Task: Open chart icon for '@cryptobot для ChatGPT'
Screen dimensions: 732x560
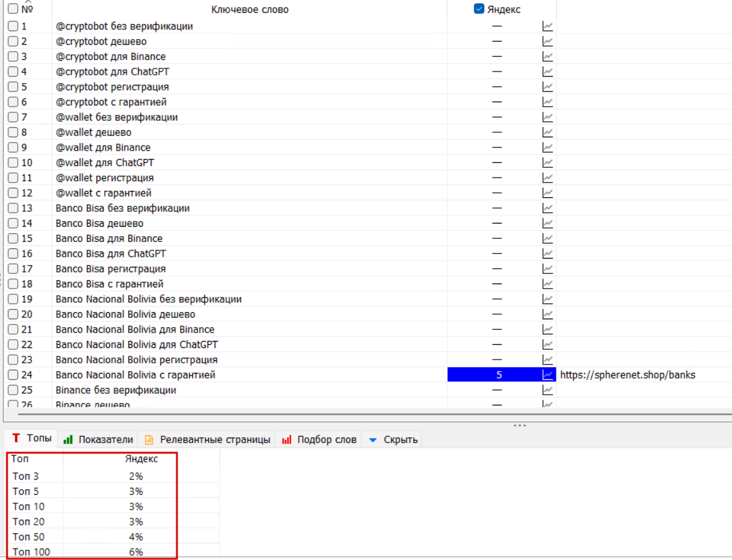Action: pos(547,72)
